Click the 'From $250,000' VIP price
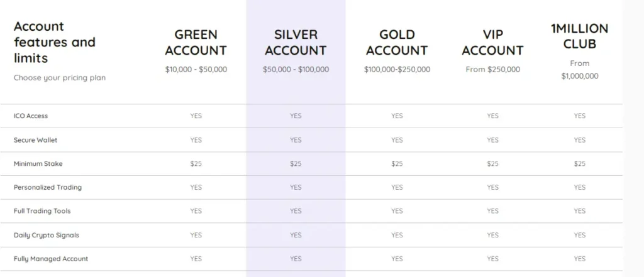This screenshot has width=644, height=277. click(493, 70)
